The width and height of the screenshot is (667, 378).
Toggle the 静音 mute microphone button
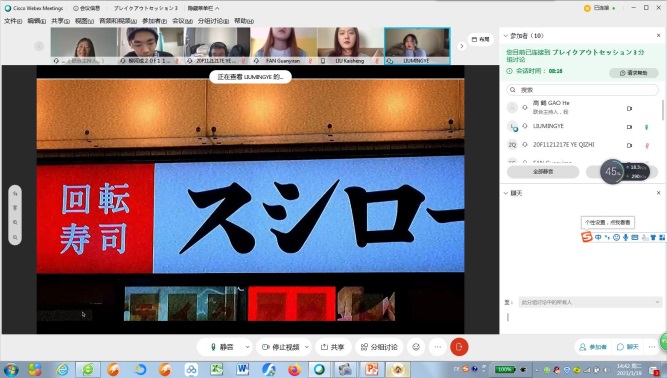[222, 347]
